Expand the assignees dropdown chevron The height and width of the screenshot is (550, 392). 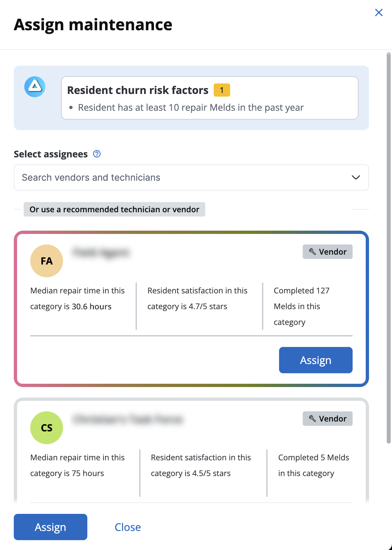[356, 177]
